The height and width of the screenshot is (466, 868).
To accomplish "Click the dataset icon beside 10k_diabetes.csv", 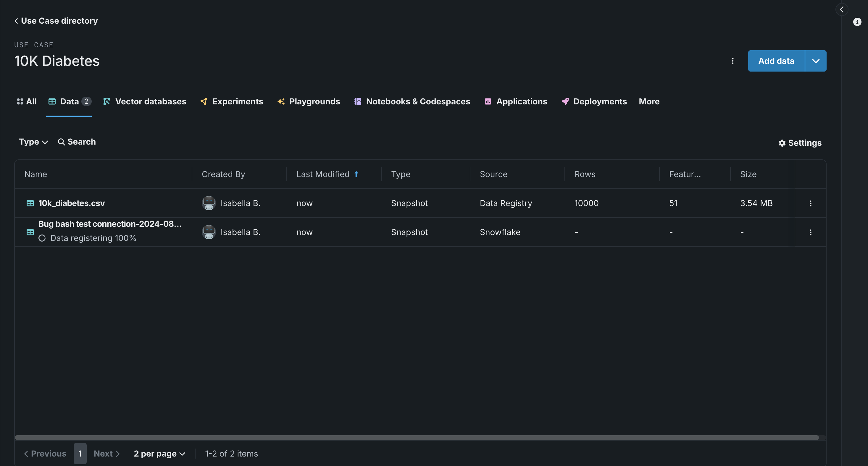I will pyautogui.click(x=30, y=203).
